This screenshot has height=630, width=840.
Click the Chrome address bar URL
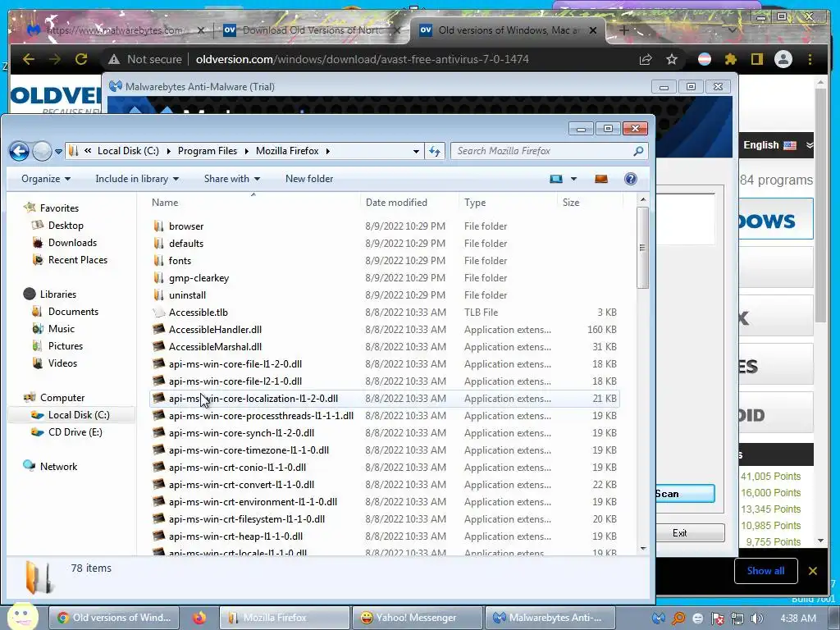pyautogui.click(x=362, y=59)
